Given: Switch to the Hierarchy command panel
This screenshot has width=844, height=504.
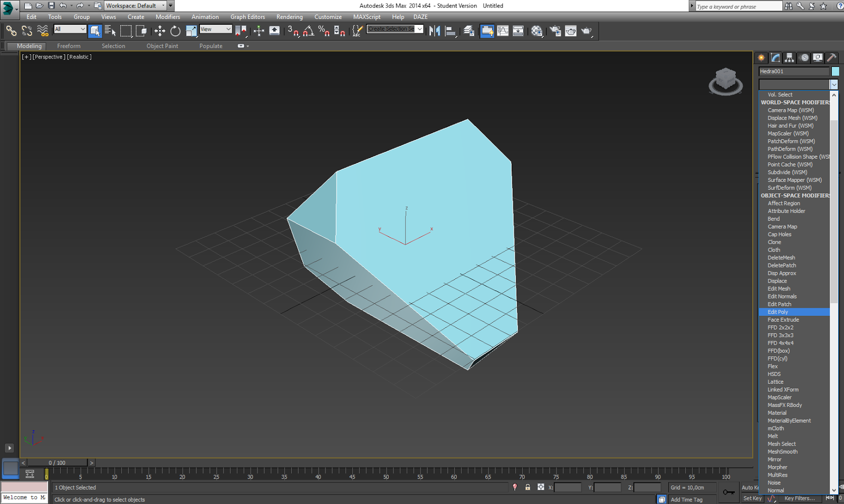Looking at the screenshot, I should [789, 57].
